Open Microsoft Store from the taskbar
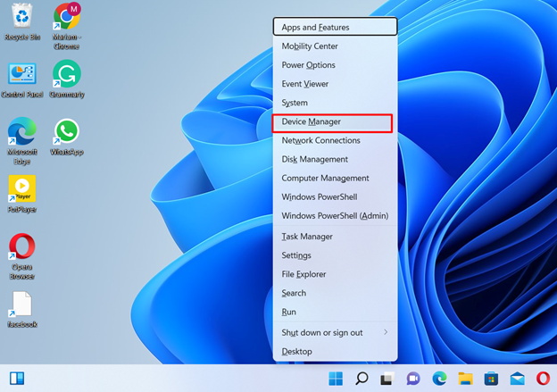 coord(491,378)
